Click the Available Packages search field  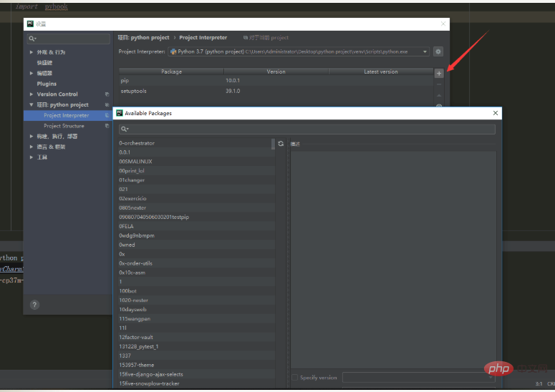click(x=307, y=129)
